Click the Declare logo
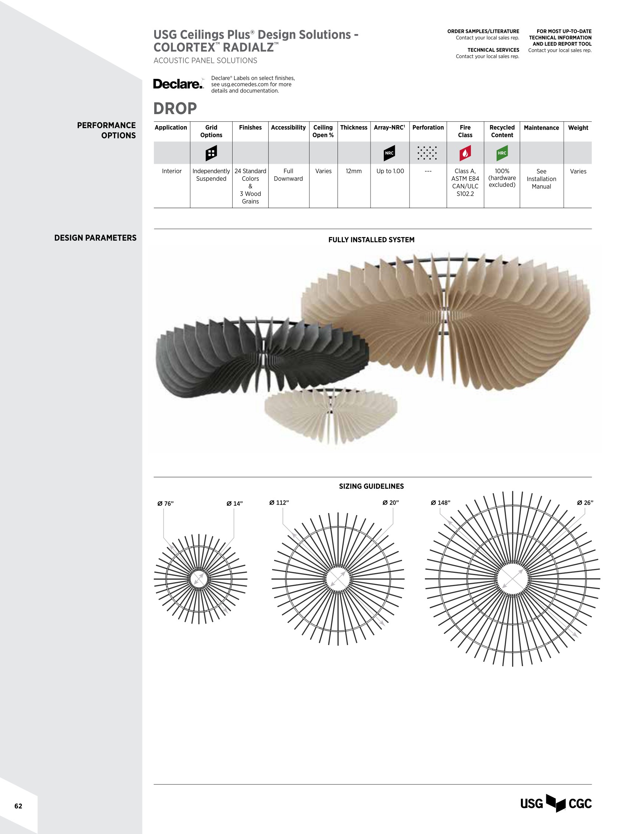 [178, 84]
